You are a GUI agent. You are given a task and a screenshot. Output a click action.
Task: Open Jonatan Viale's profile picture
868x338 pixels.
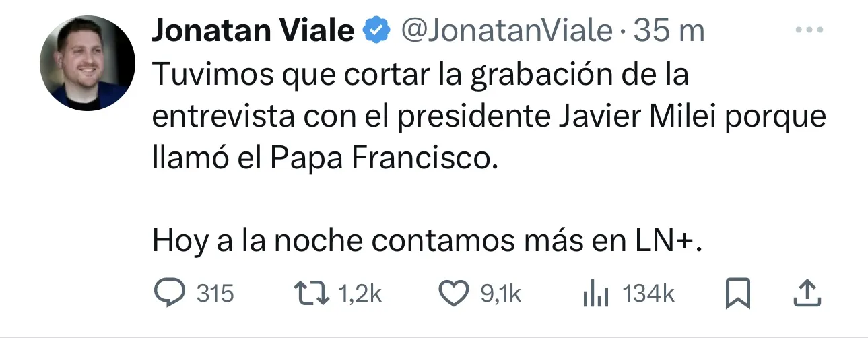(x=87, y=63)
